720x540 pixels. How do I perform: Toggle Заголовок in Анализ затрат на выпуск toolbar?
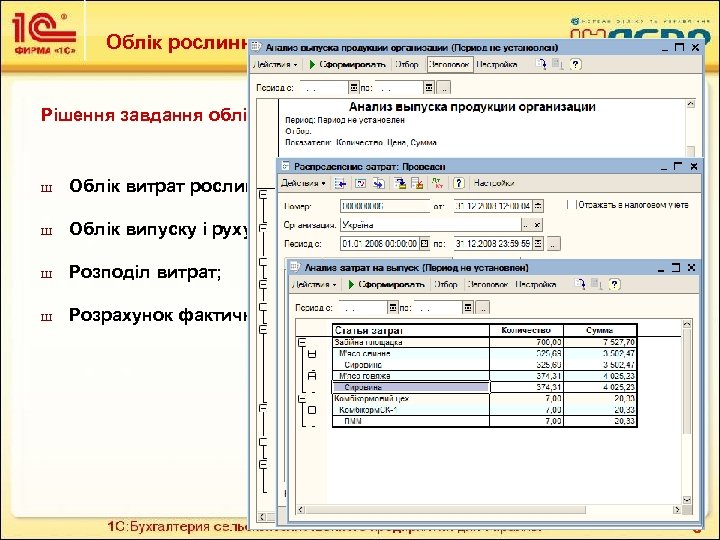pyautogui.click(x=488, y=285)
